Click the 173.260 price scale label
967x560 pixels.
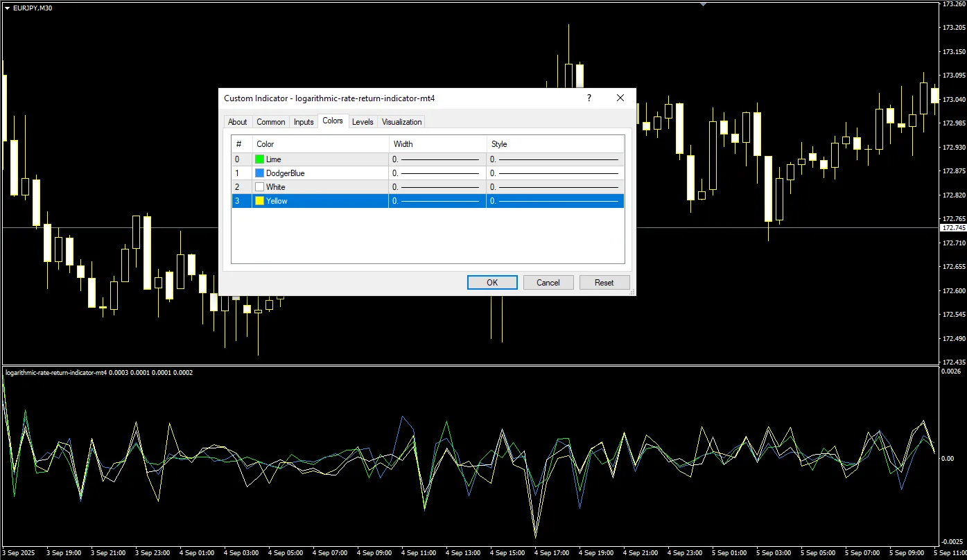point(955,4)
